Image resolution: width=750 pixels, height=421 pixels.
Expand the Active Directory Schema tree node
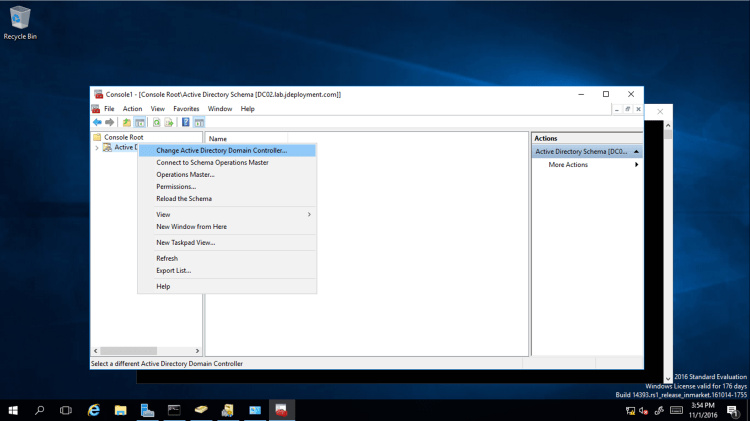(97, 148)
